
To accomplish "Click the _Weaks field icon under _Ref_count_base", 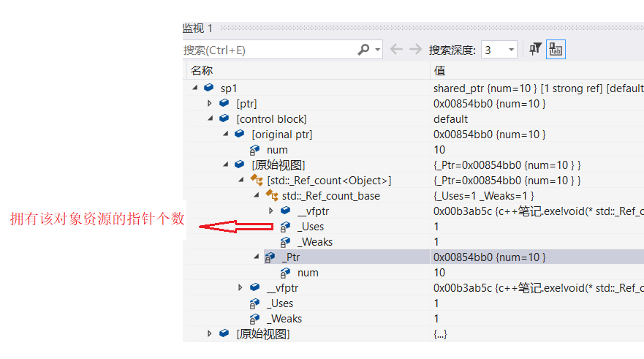I will (285, 242).
